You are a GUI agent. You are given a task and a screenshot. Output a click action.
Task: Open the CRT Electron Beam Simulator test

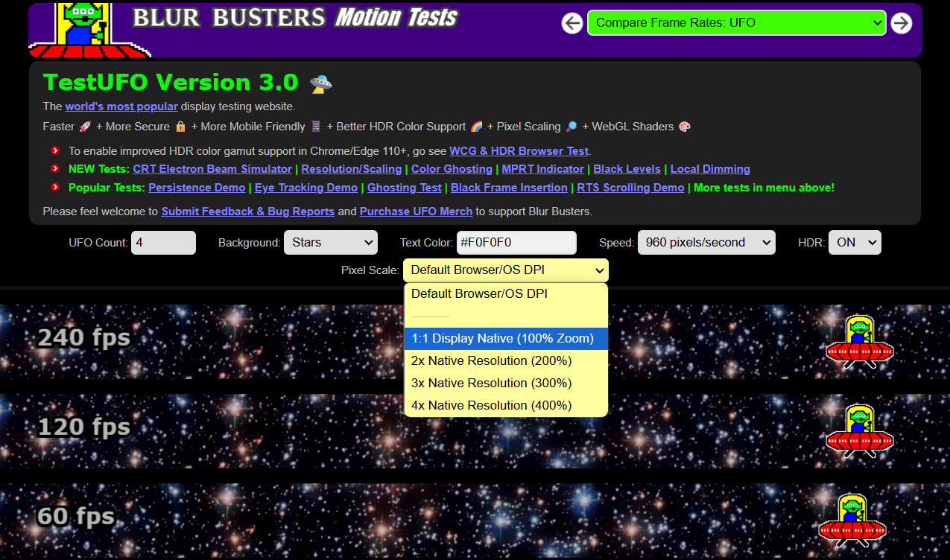pyautogui.click(x=212, y=169)
